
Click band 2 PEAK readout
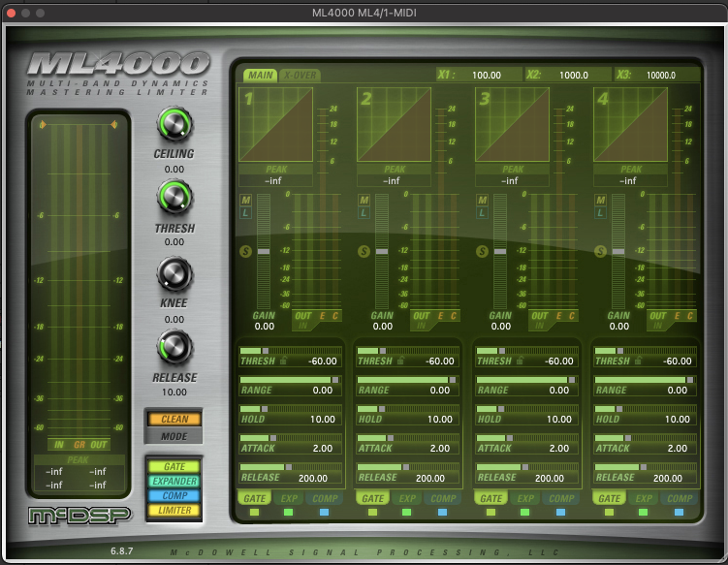pyautogui.click(x=394, y=180)
